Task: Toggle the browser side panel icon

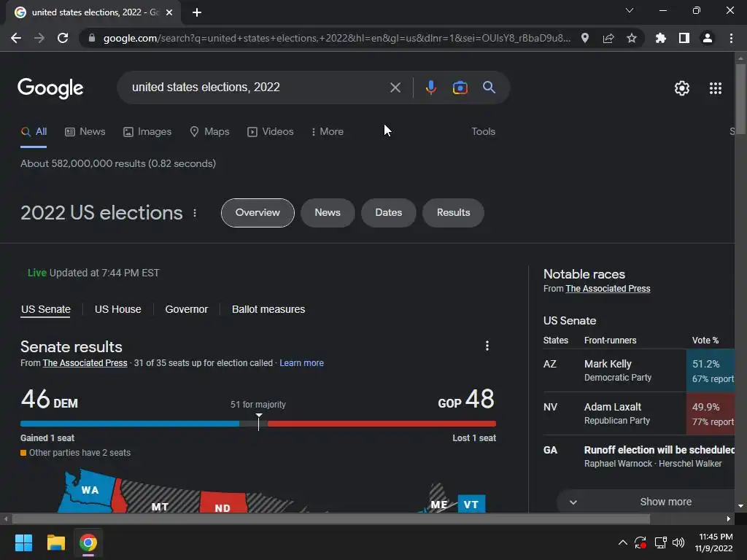Action: coord(684,38)
